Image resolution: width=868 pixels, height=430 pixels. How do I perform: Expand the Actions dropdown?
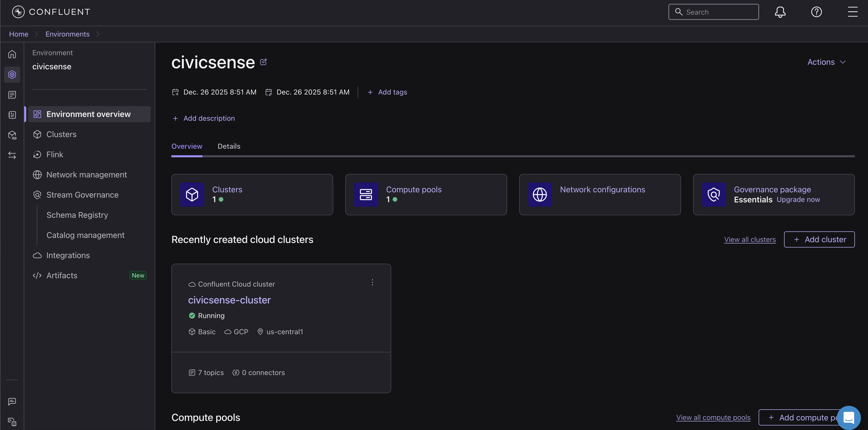pyautogui.click(x=826, y=62)
